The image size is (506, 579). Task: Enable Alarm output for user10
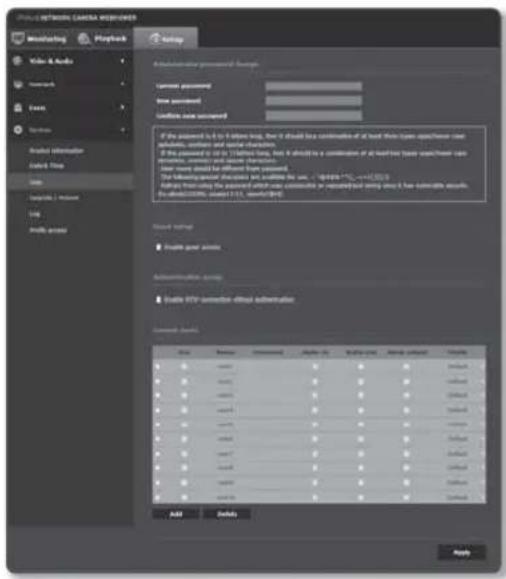[406, 497]
